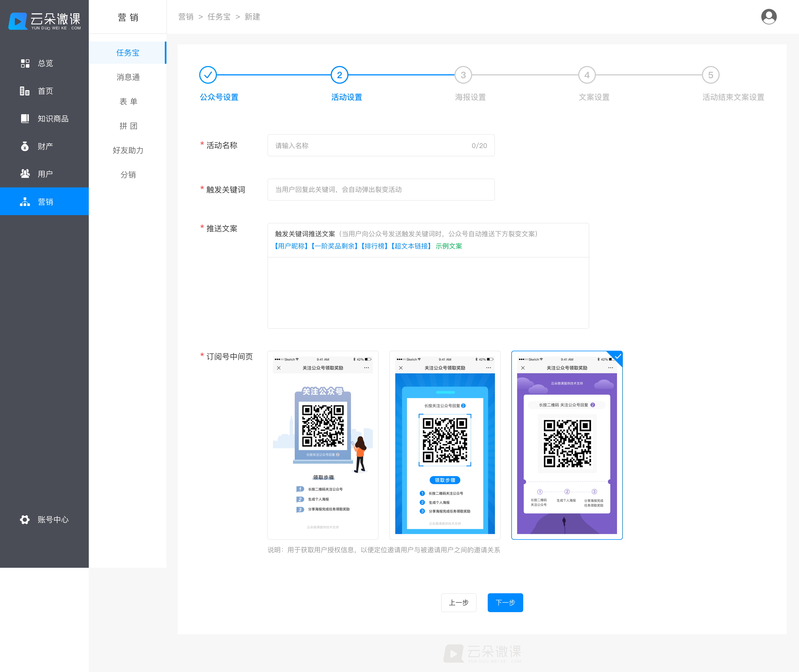Insert 【一阶奖品剩余】 variable tag

click(334, 246)
